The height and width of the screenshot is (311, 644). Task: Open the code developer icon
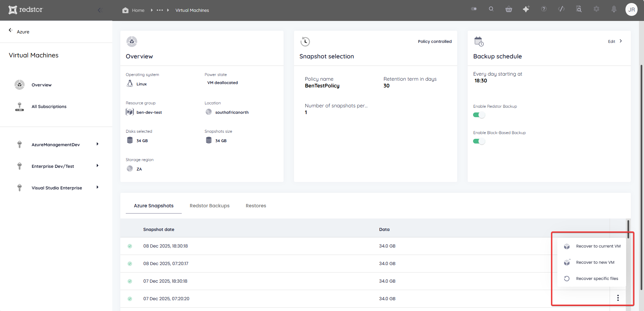click(x=561, y=9)
